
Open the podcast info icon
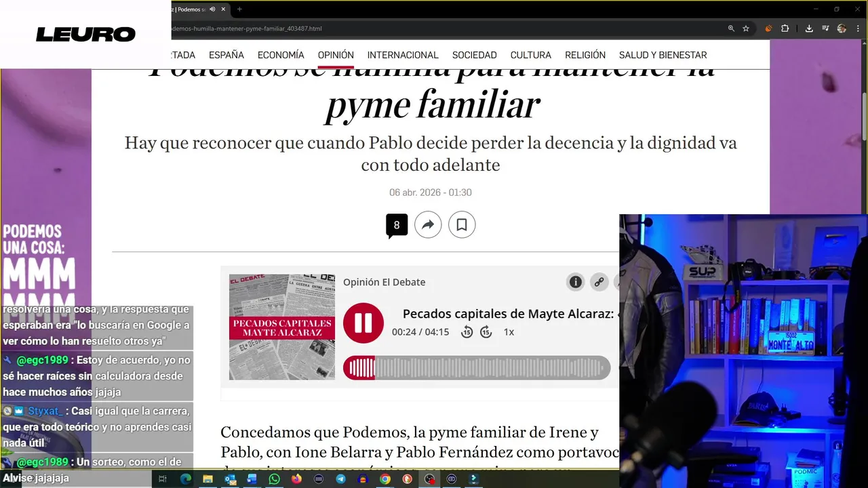(576, 282)
